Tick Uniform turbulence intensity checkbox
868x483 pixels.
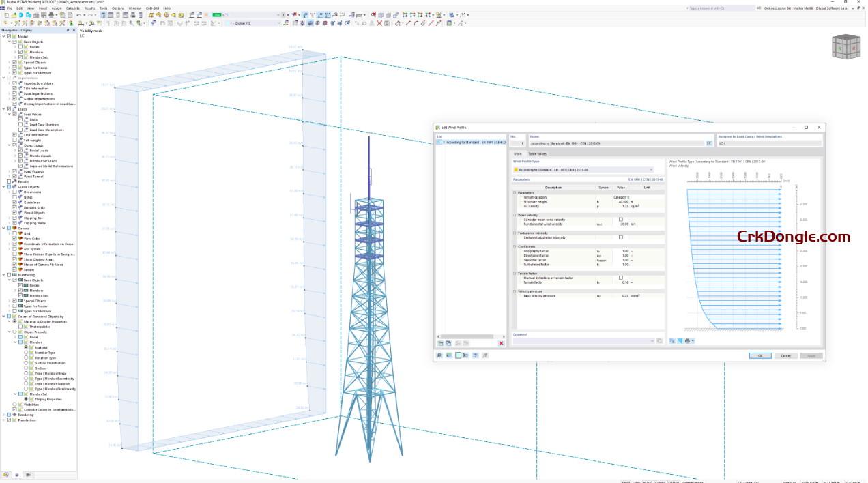[x=620, y=237]
